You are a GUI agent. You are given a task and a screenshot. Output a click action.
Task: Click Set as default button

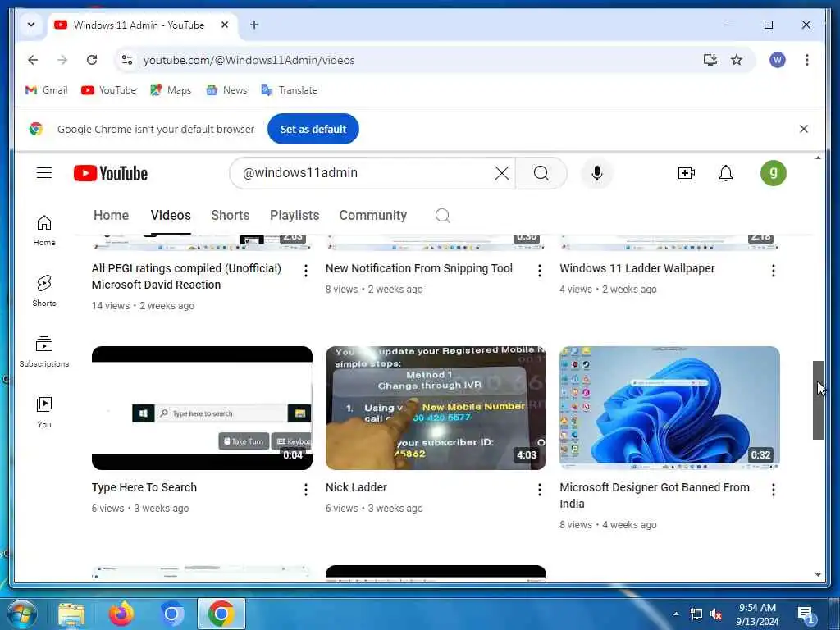[x=313, y=129]
